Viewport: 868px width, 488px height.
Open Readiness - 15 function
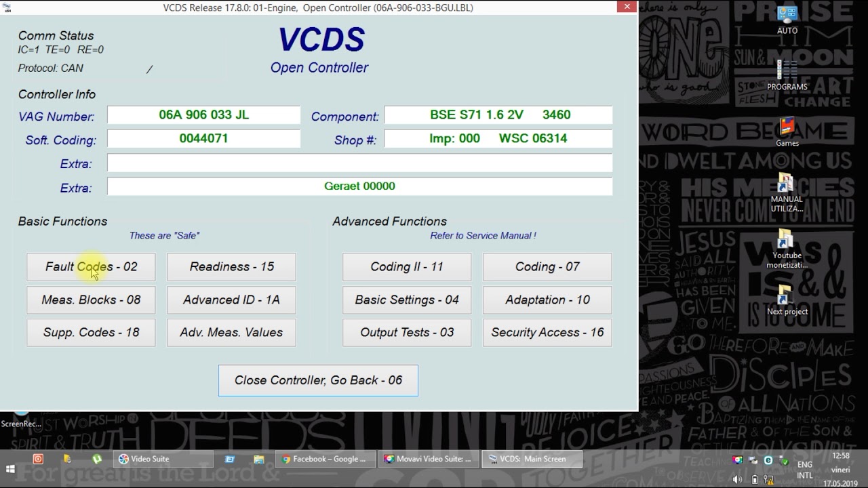(231, 266)
